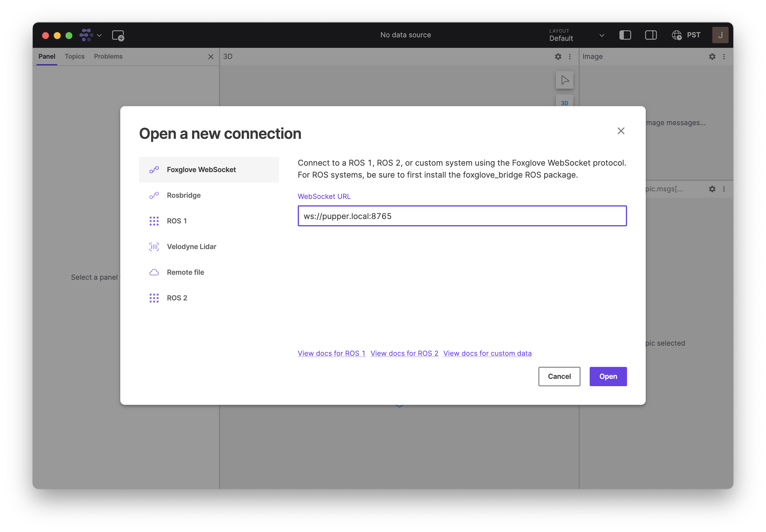Close the left sidebar panel
The width and height of the screenshot is (766, 532).
[211, 57]
